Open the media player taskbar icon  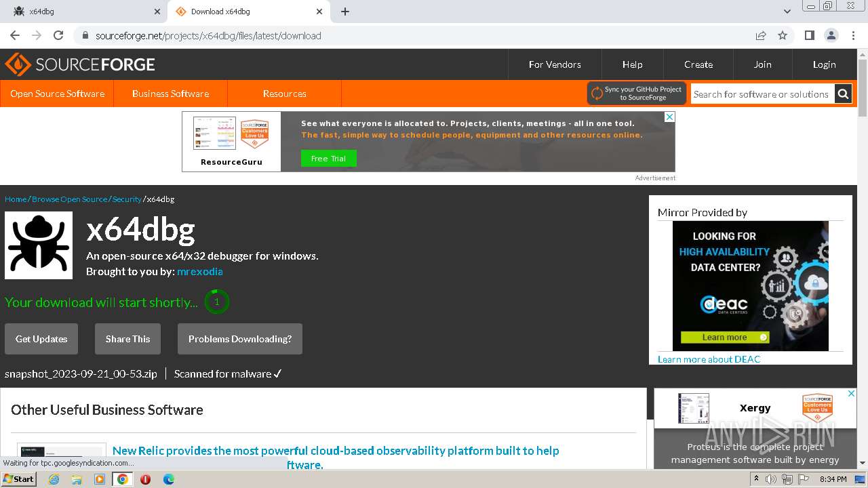(x=100, y=479)
